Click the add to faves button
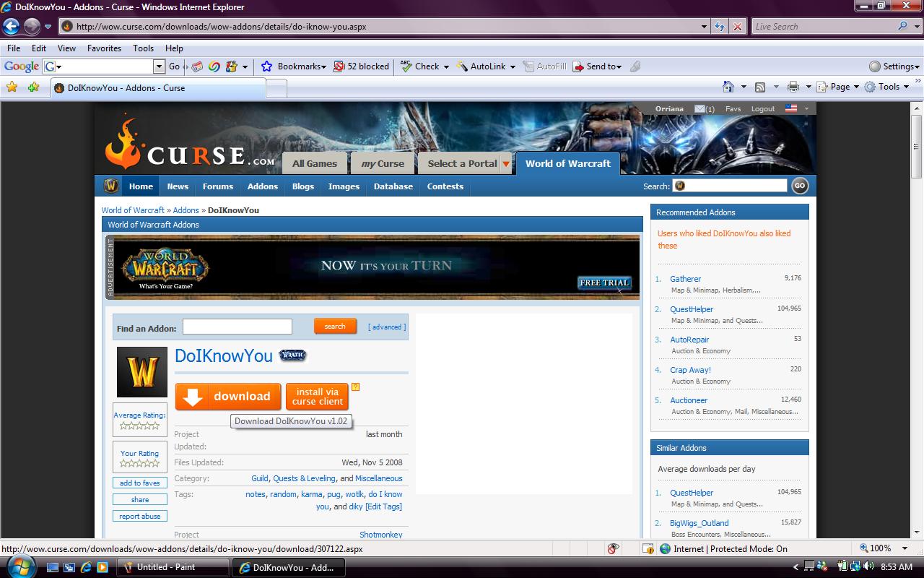 coord(140,483)
